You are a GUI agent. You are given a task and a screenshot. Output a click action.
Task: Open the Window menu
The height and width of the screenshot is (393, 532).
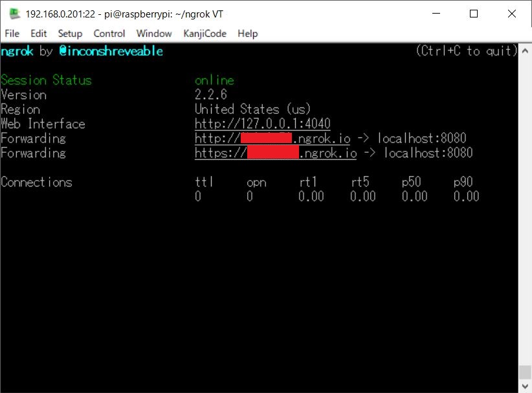(x=153, y=34)
